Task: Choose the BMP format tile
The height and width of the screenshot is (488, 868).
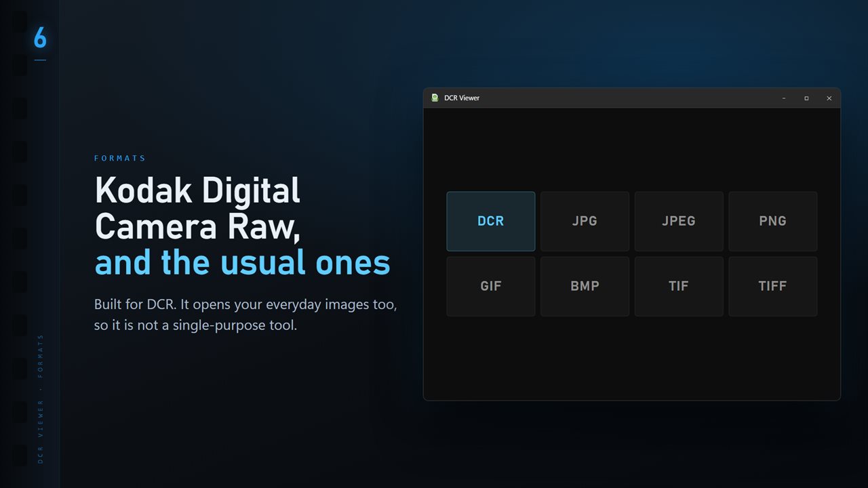Action: [585, 286]
